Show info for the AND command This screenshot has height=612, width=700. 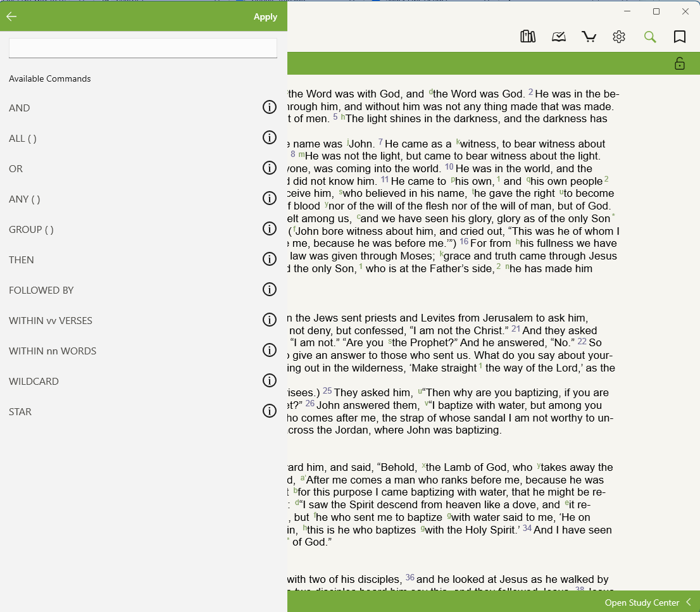(270, 108)
